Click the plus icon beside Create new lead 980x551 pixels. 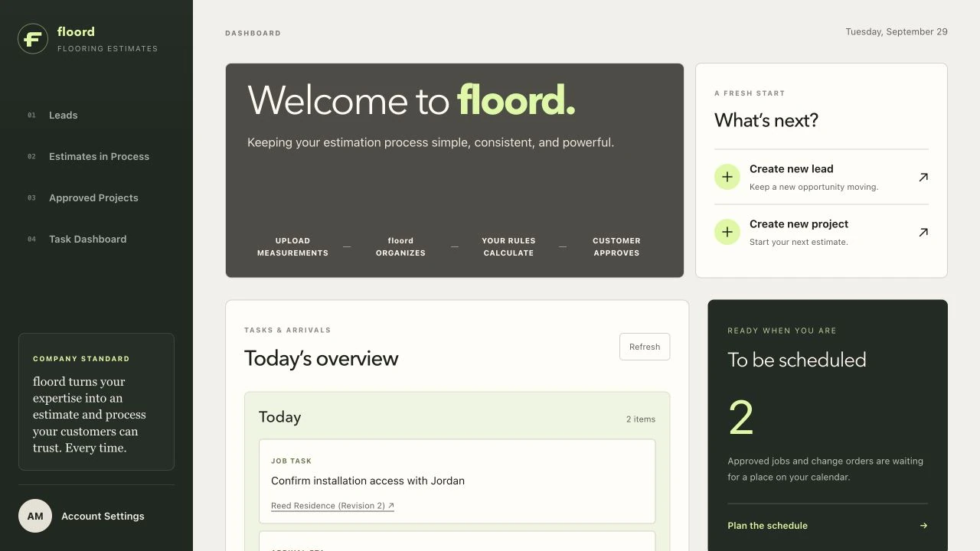tap(727, 177)
